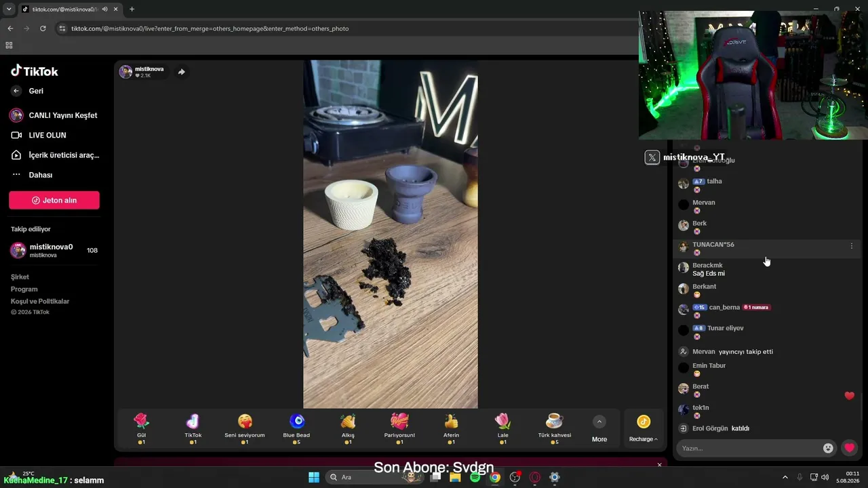Screen dimensions: 868x488
Task: Send the Seni seviyorum gift
Action: (245, 428)
